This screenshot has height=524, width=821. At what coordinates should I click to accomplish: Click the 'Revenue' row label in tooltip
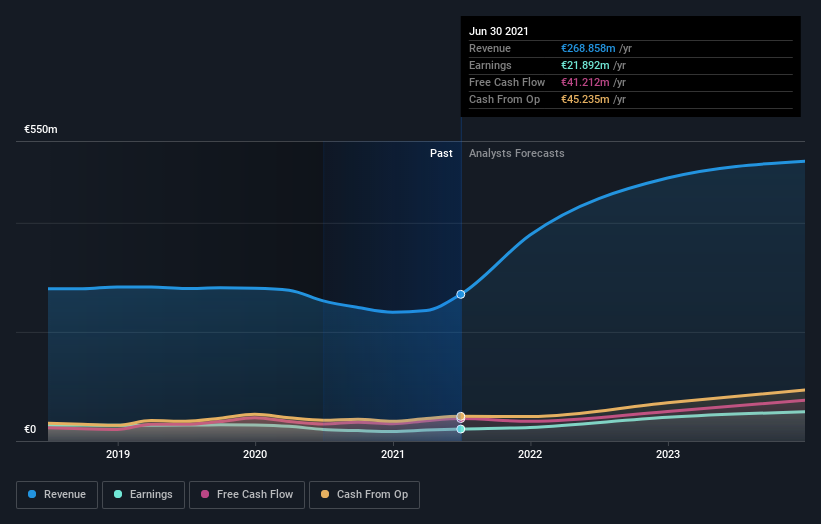(490, 48)
